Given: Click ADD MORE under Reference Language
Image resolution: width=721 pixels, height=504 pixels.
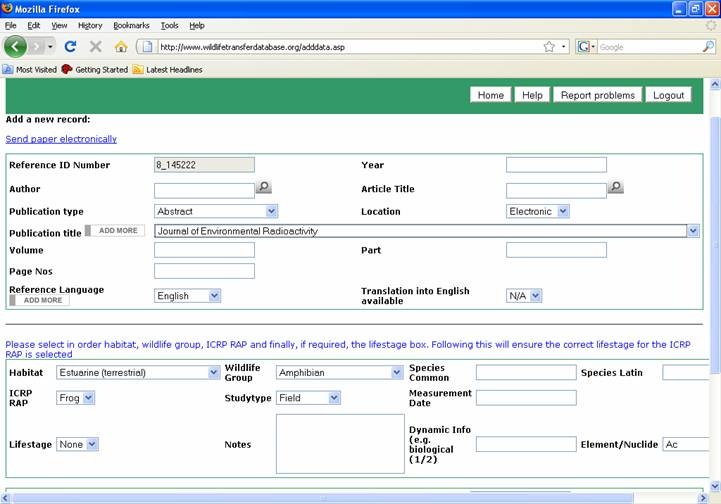Looking at the screenshot, I should tap(40, 300).
